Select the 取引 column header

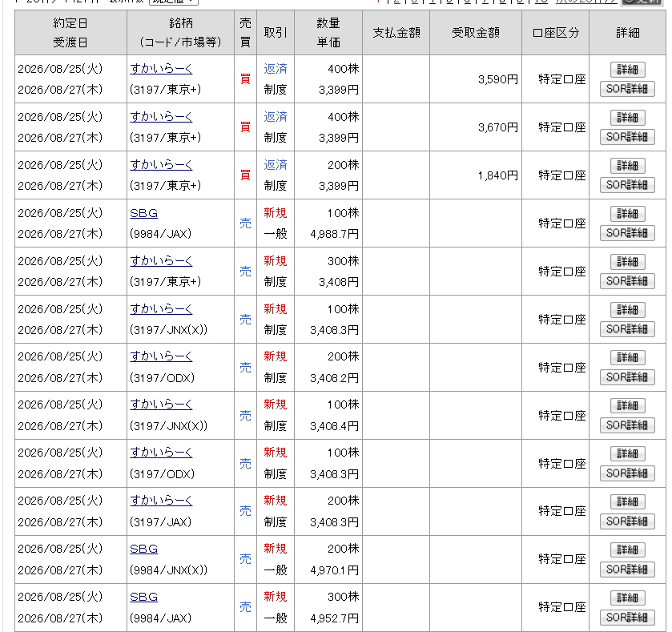pos(276,33)
